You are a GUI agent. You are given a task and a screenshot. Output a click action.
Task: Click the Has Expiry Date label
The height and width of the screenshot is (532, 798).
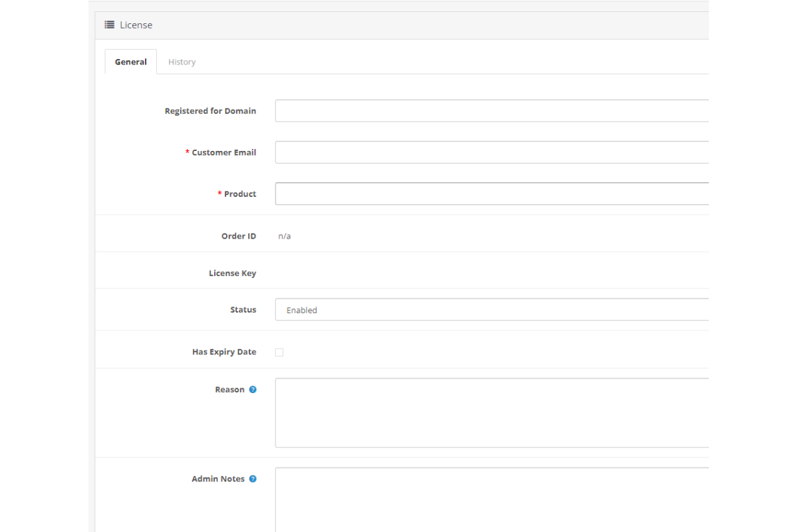tap(224, 352)
